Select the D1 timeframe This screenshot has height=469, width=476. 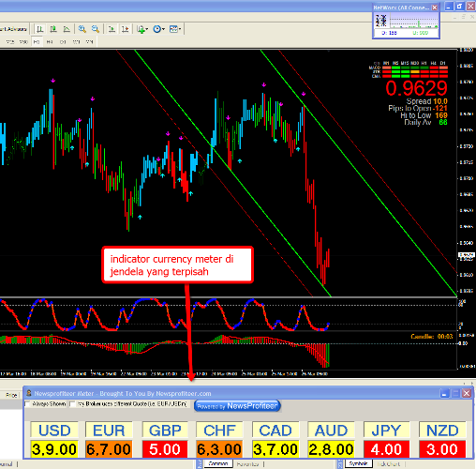(x=63, y=42)
